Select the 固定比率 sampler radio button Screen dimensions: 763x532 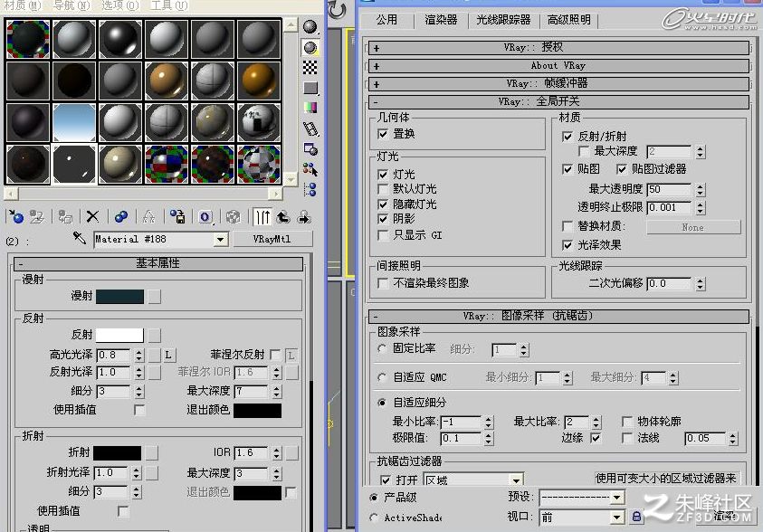382,348
